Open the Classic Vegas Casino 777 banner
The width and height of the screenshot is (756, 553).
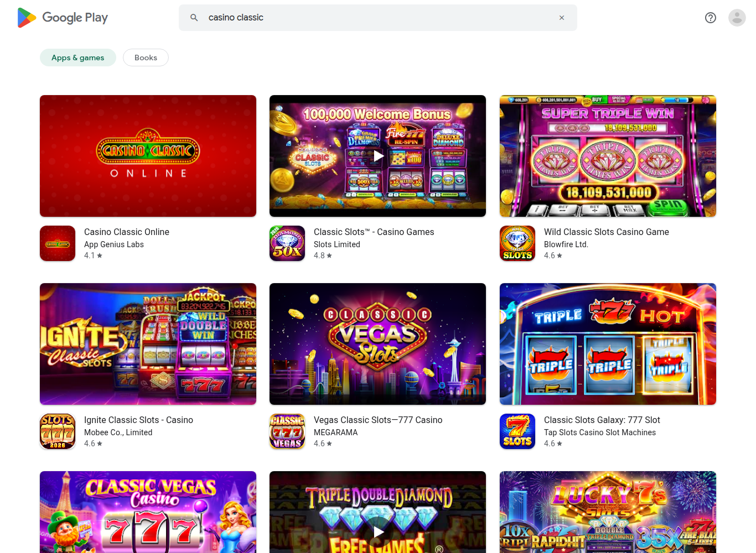pos(148,512)
